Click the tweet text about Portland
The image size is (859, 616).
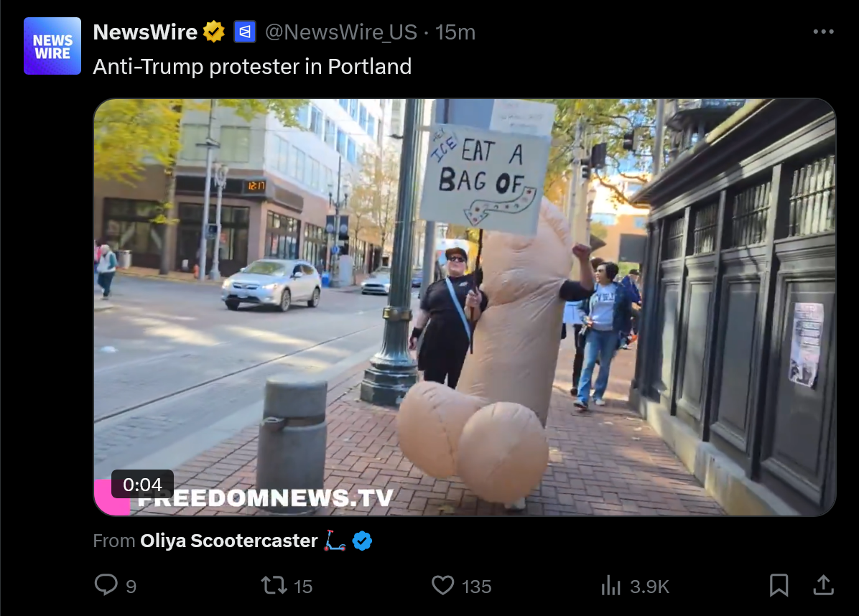point(252,67)
